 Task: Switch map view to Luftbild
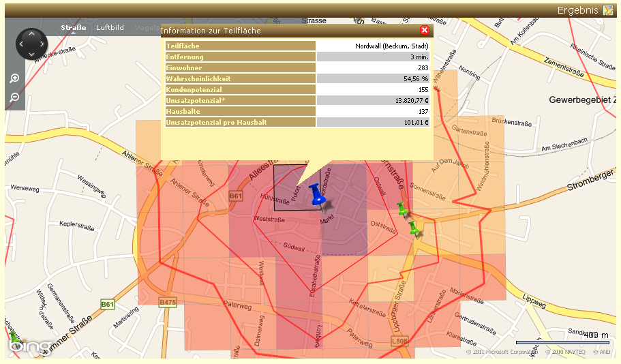(x=110, y=28)
